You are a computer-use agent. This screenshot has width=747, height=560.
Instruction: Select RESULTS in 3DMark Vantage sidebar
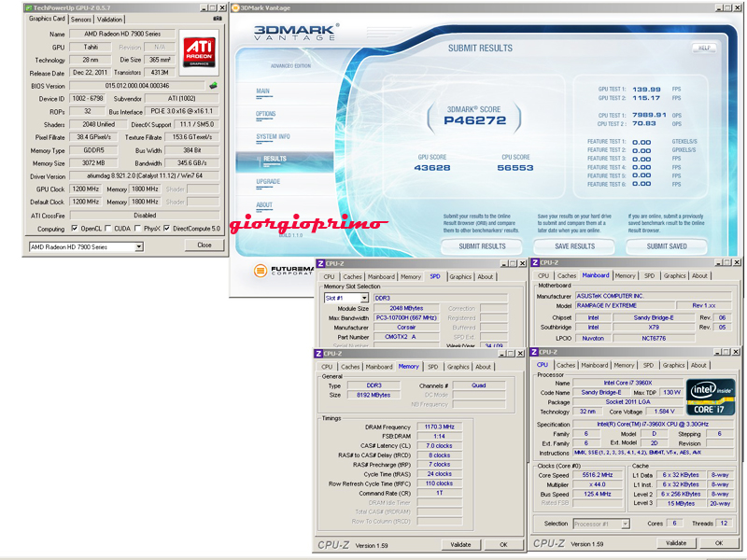[x=285, y=161]
